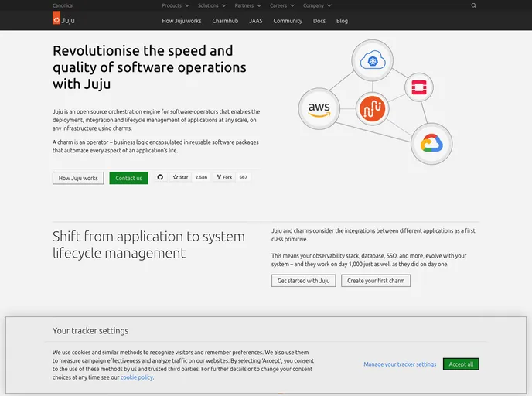Expand the Careers dropdown
Image resolution: width=532 pixels, height=396 pixels.
(282, 5)
